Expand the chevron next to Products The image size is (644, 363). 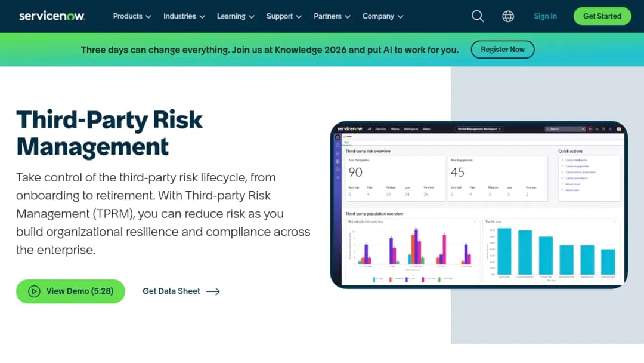(x=148, y=17)
